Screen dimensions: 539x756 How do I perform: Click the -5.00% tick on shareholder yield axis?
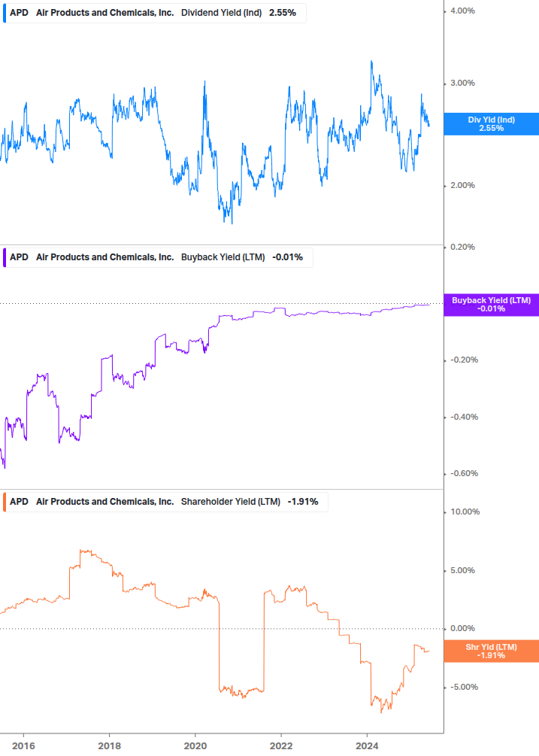point(464,688)
